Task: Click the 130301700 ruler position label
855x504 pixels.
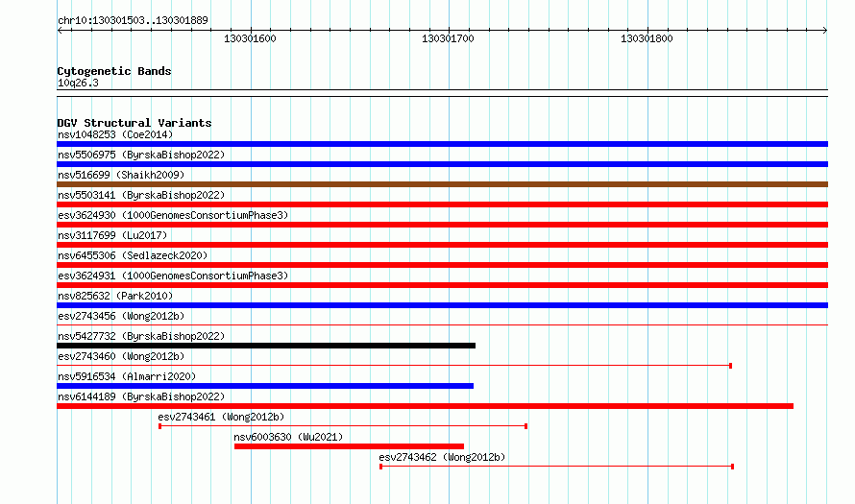Action: (x=449, y=38)
